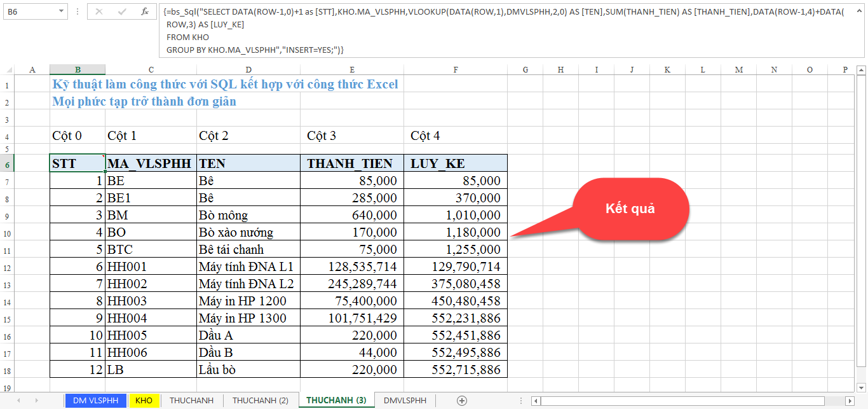
Task: Select column F header
Action: click(x=456, y=69)
